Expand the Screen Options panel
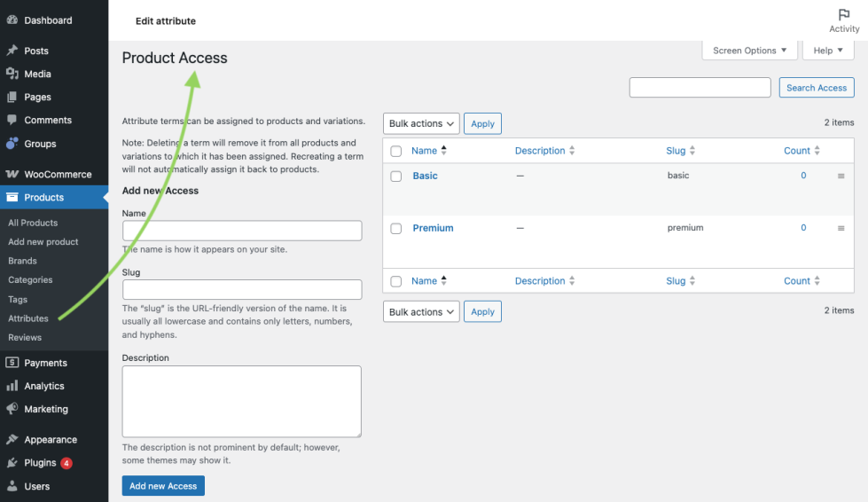Image resolution: width=868 pixels, height=502 pixels. 749,51
